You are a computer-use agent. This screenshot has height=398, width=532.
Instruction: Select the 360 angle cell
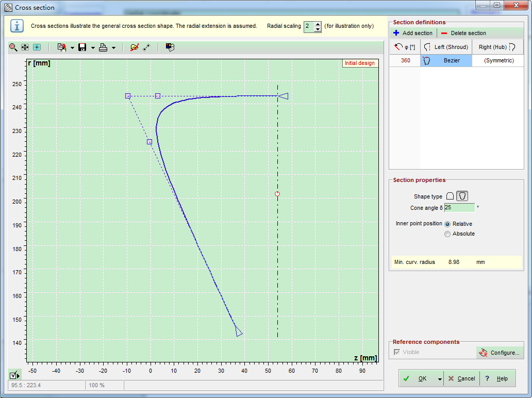point(405,60)
